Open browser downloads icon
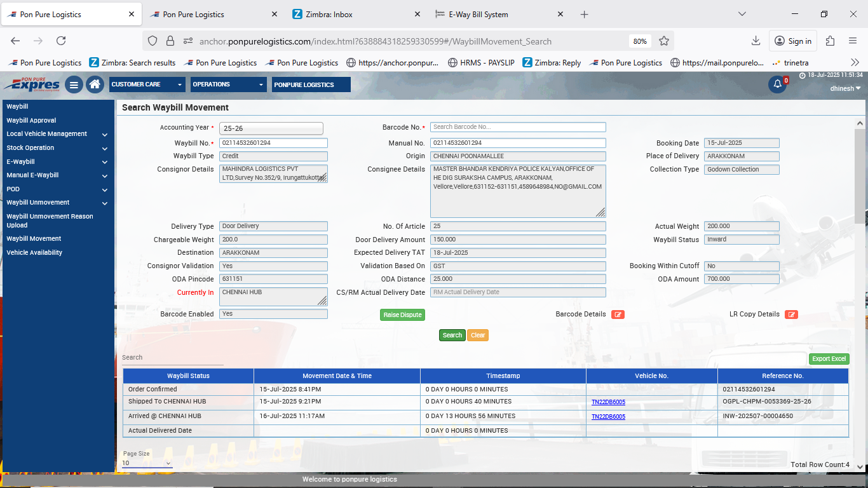The image size is (868, 488). (756, 41)
